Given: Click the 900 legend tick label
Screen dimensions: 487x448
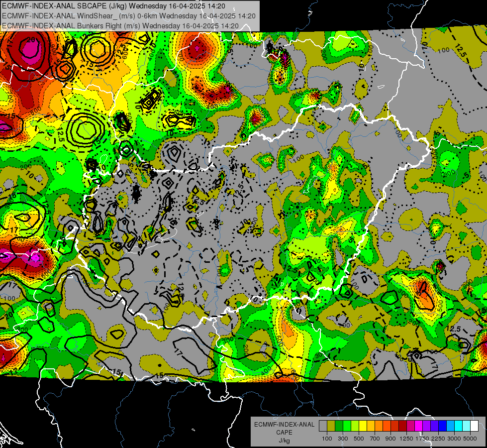Looking at the screenshot, I should tap(390, 439).
